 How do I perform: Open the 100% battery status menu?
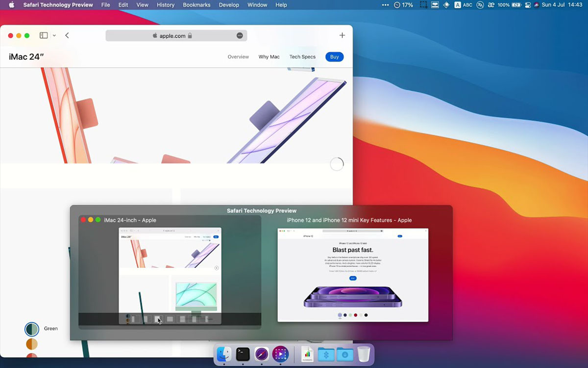point(509,5)
